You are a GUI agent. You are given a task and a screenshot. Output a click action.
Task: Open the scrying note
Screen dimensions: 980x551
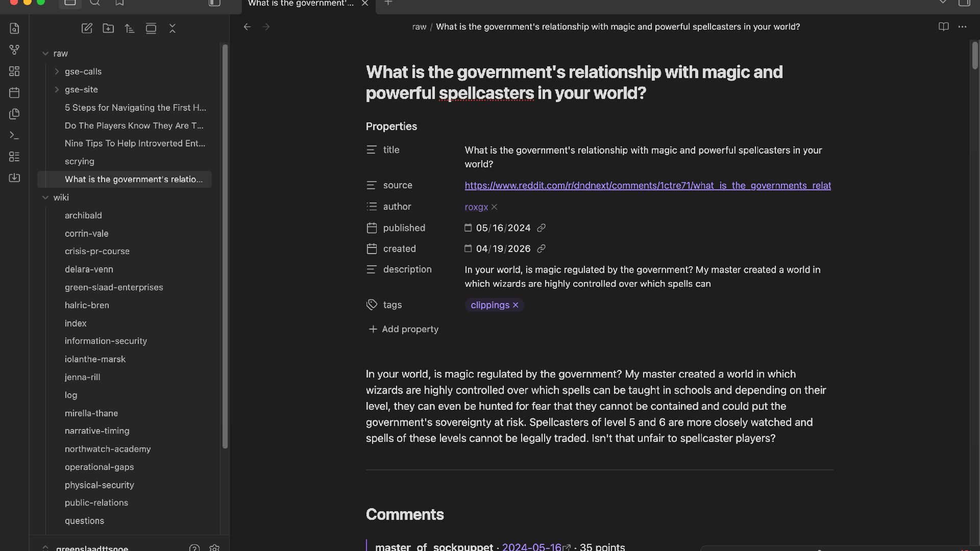coord(79,161)
